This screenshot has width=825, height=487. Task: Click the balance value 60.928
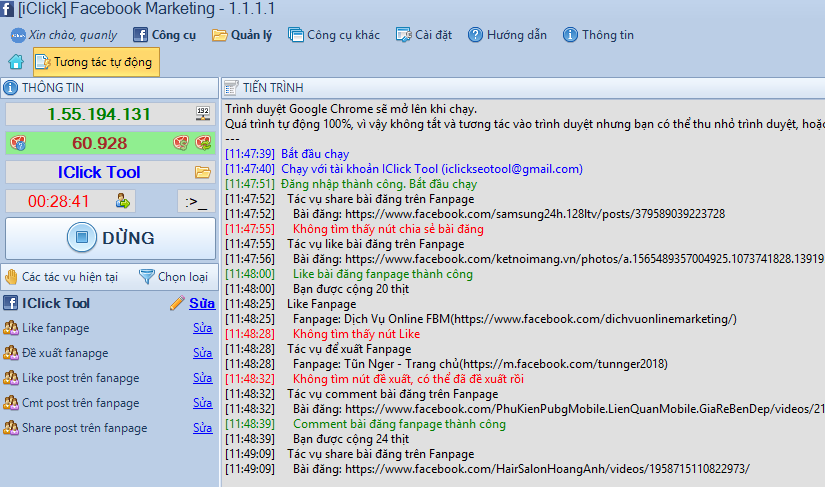click(99, 143)
